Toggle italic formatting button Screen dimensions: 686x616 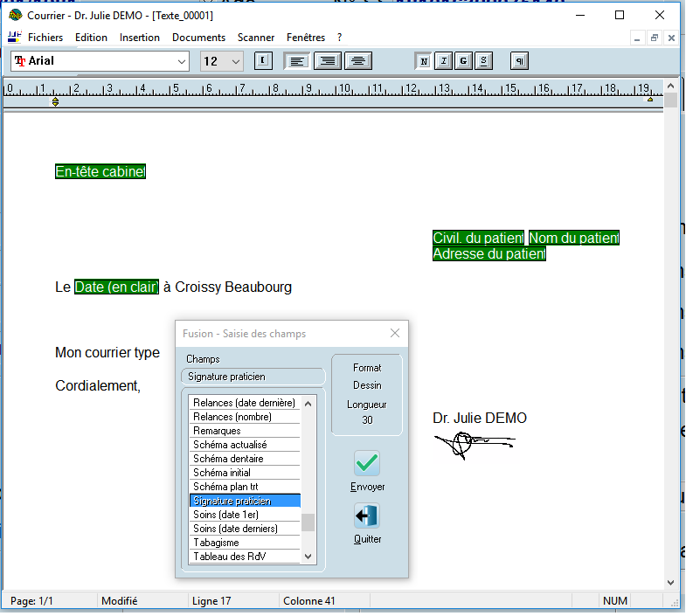(x=444, y=61)
